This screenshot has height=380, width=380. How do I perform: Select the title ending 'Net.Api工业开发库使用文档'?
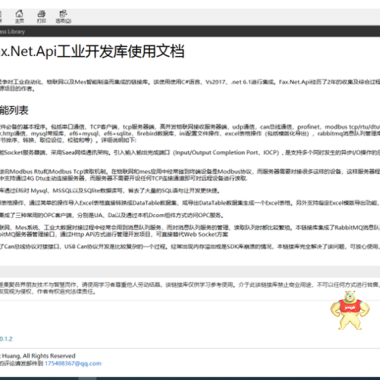(92, 52)
